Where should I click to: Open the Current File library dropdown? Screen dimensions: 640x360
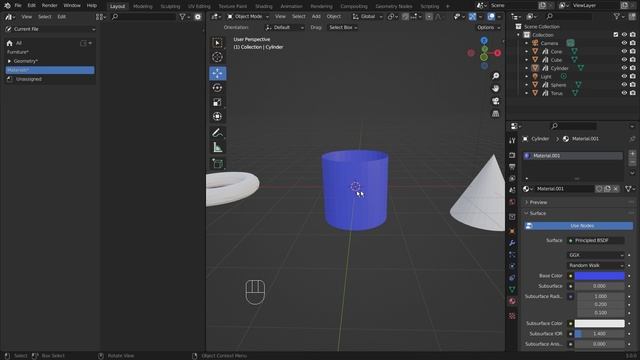point(50,29)
